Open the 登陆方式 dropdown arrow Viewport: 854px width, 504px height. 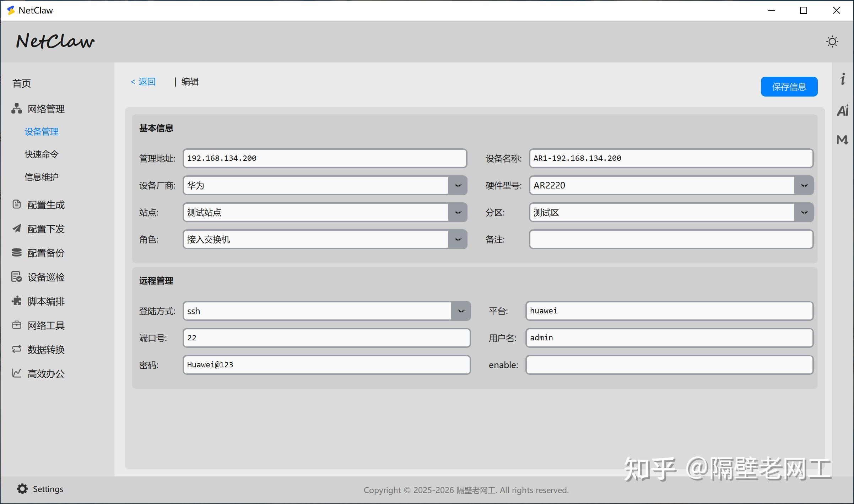pos(461,311)
